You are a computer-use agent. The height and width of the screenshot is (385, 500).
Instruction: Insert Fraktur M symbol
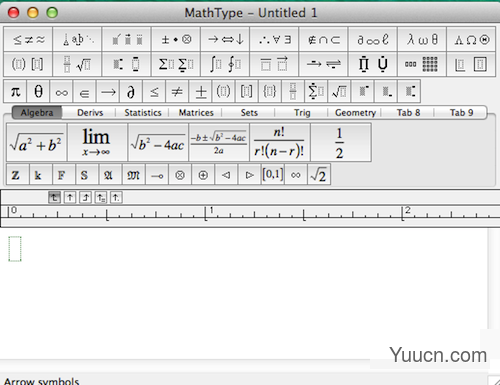click(x=134, y=174)
